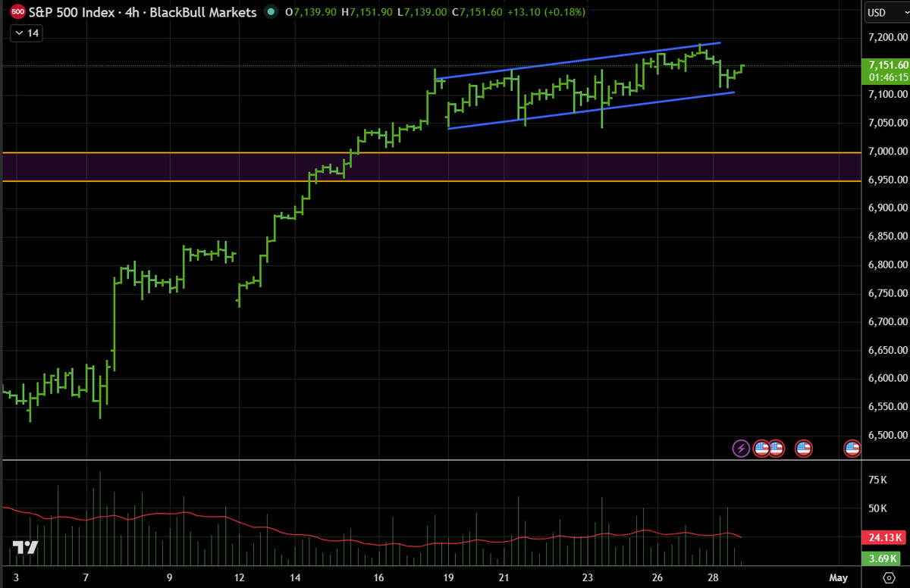
Task: Click date label 26 on time axis
Action: click(x=657, y=577)
